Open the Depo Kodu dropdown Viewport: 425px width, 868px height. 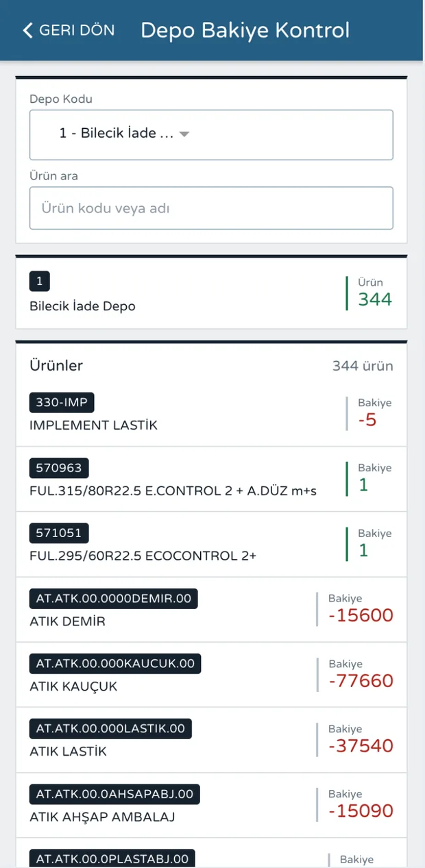tap(211, 135)
